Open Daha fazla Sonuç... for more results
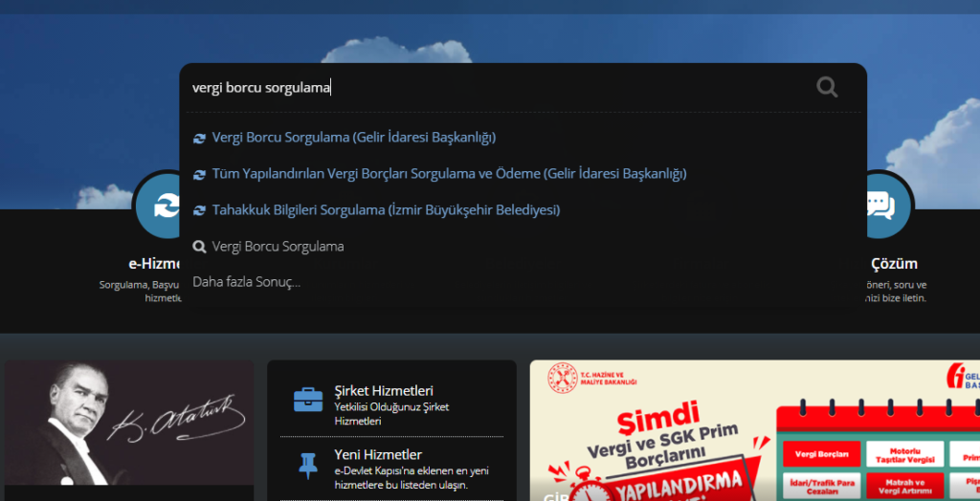This screenshot has height=501, width=980. coord(246,282)
